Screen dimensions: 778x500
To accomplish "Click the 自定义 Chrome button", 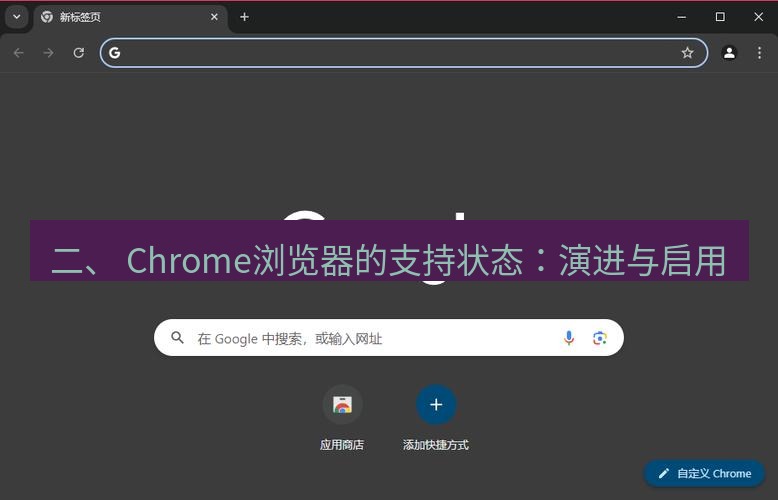I will coord(705,473).
